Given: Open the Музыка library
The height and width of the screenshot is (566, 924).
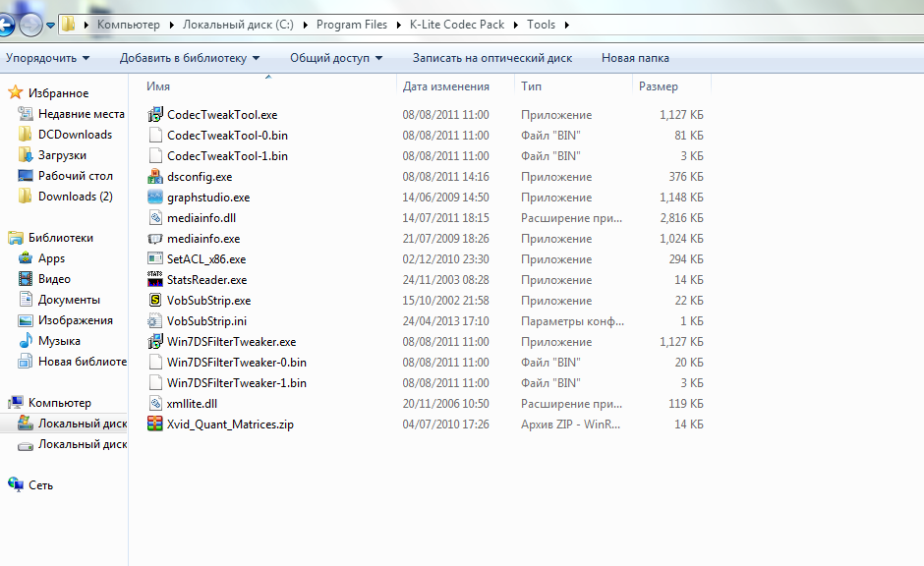Looking at the screenshot, I should pos(59,341).
